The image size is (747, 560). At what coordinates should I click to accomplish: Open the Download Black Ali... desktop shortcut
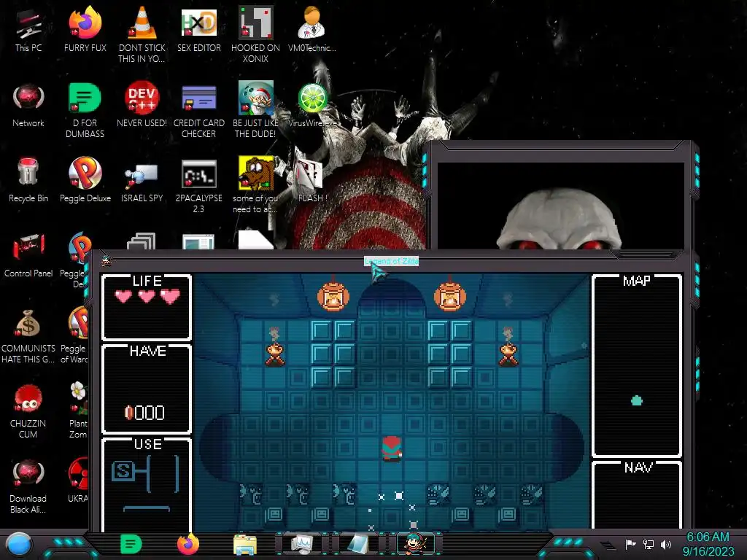28,486
